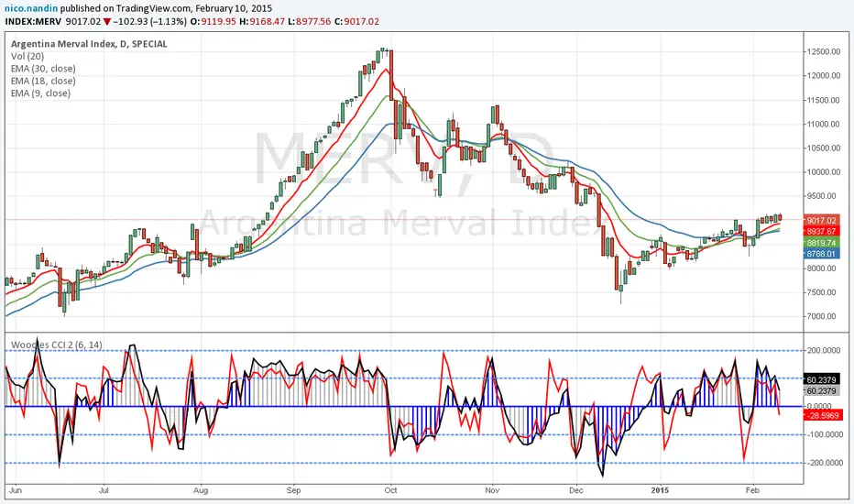Click the red 8937.67 EMA price tag
This screenshot has height=504, width=854.
click(821, 232)
